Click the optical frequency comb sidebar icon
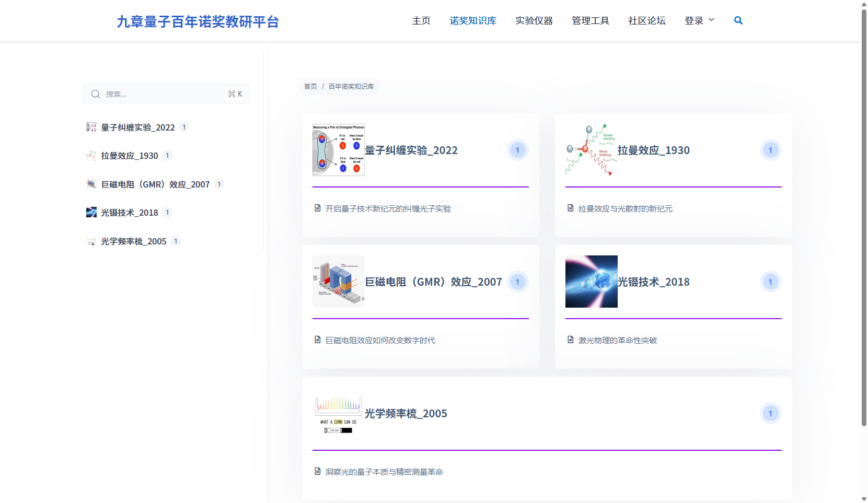868x503 pixels. click(x=91, y=241)
